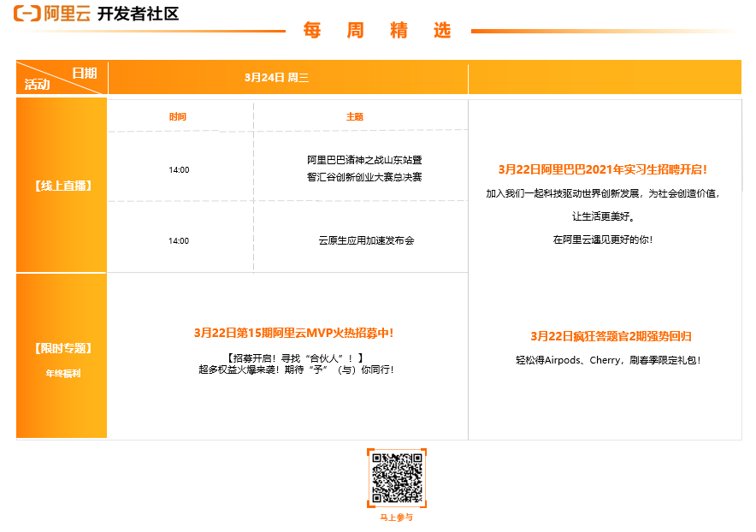Click 14:00 beside 阿里巴巴诸神之战 row

click(179, 169)
